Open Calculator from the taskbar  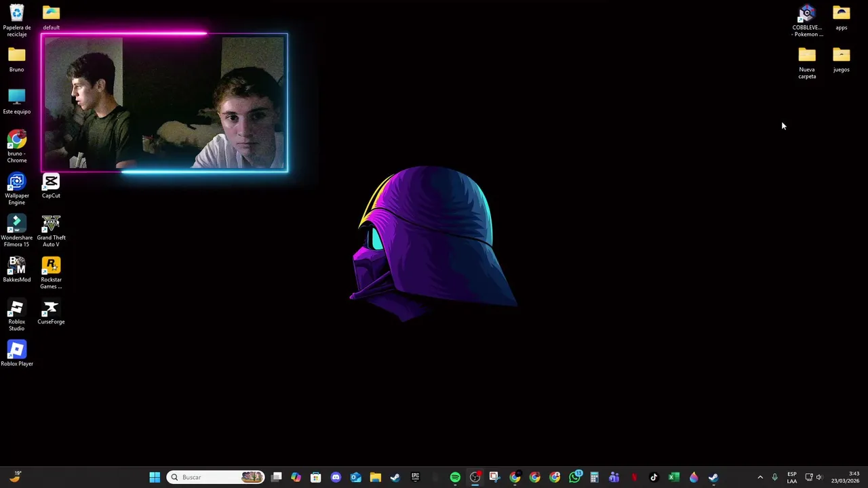594,477
